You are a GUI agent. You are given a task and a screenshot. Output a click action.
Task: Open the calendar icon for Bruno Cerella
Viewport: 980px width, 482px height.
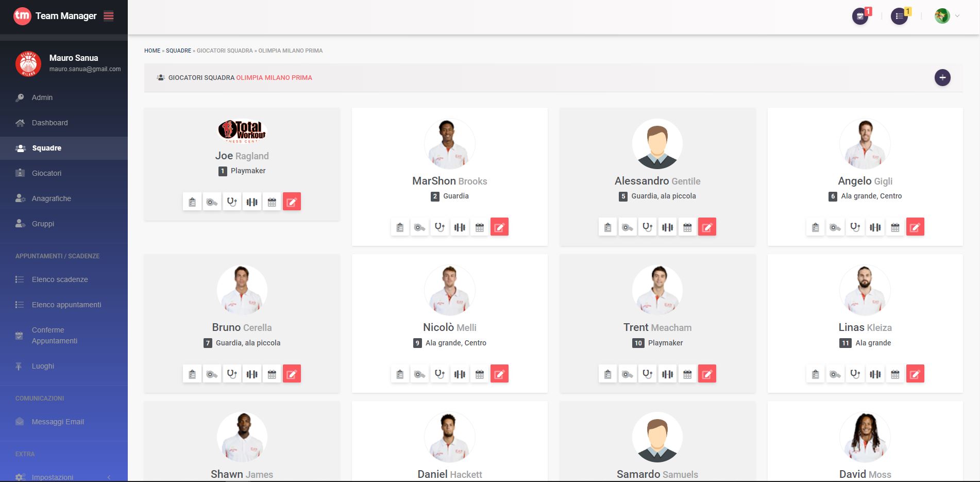coord(272,374)
